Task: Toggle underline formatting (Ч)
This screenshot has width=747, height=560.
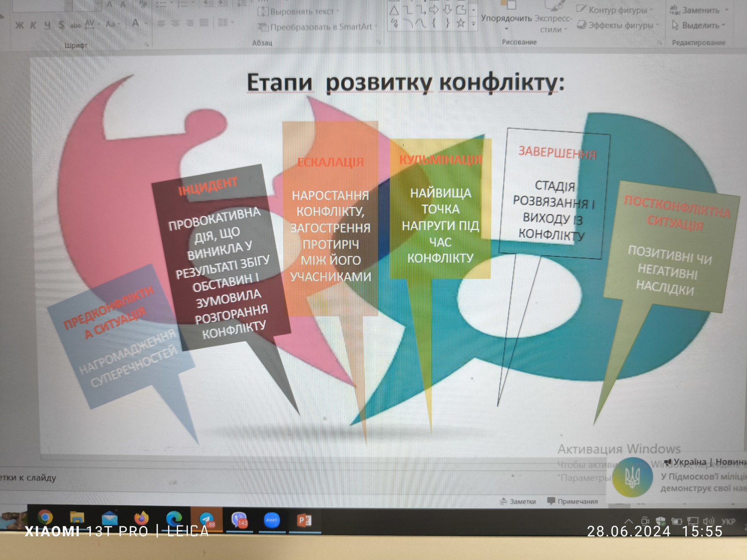Action: pos(47,25)
